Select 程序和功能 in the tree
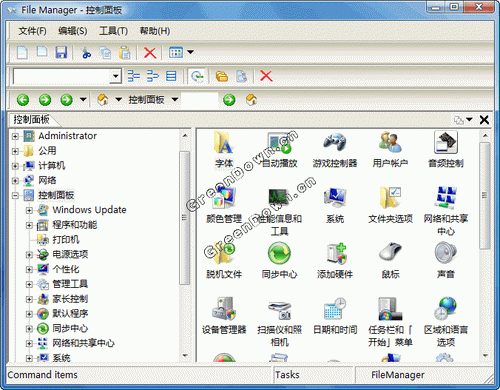 click(75, 225)
